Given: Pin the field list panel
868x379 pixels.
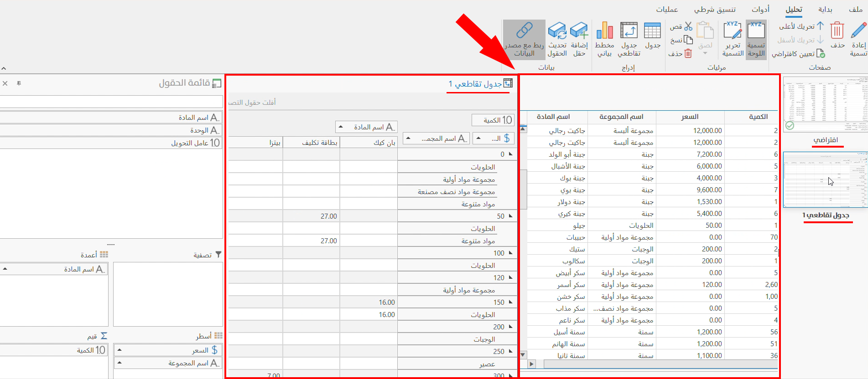Looking at the screenshot, I should pyautogui.click(x=19, y=83).
